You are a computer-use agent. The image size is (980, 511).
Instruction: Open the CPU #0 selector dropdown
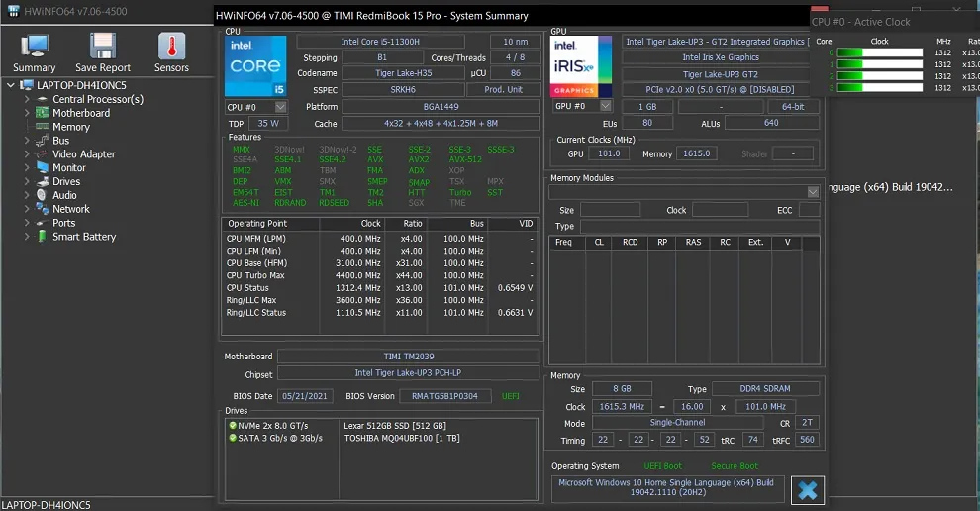pyautogui.click(x=280, y=107)
